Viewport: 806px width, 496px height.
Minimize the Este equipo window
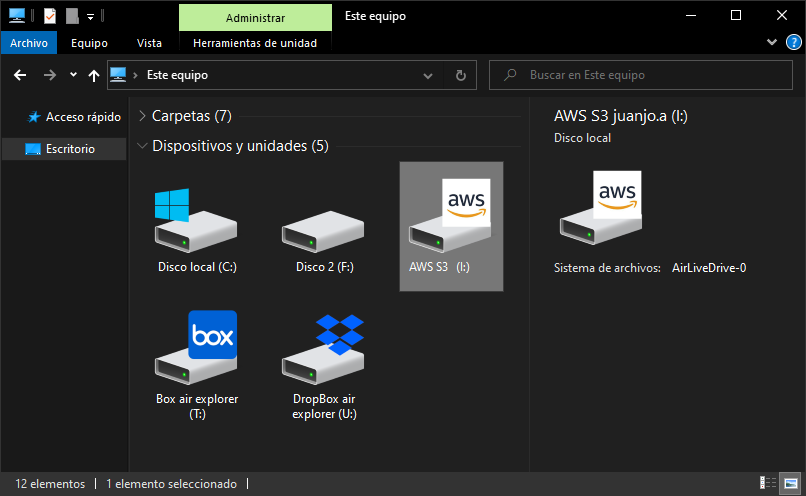pos(691,15)
